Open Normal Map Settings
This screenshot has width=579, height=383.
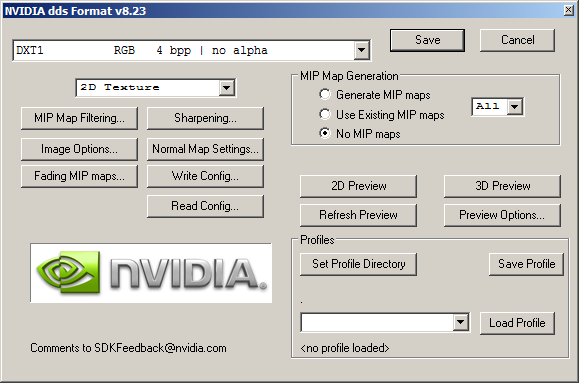205,149
